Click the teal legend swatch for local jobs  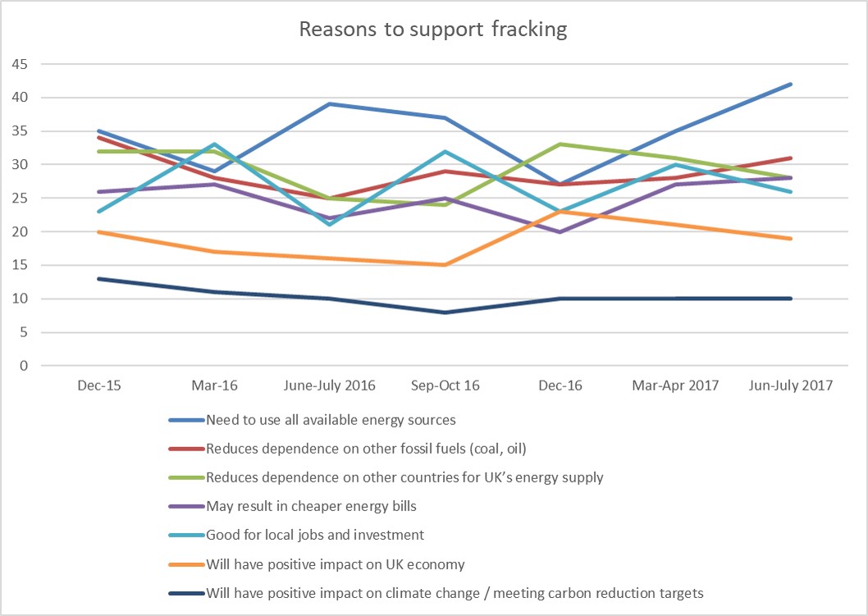click(x=185, y=535)
